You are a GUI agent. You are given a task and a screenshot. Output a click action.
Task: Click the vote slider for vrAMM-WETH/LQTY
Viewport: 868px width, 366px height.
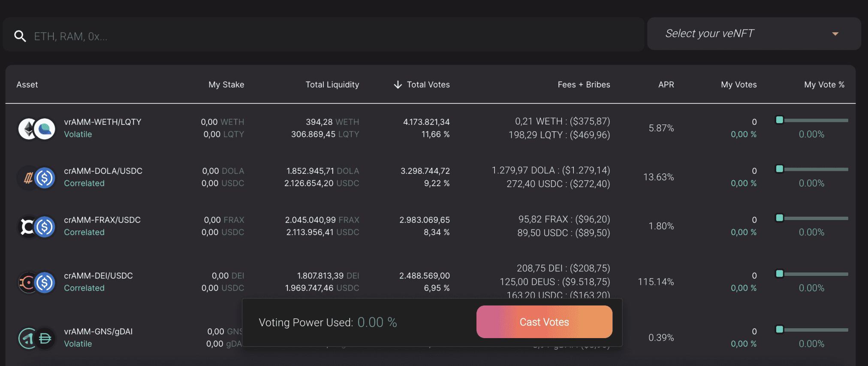pyautogui.click(x=814, y=120)
